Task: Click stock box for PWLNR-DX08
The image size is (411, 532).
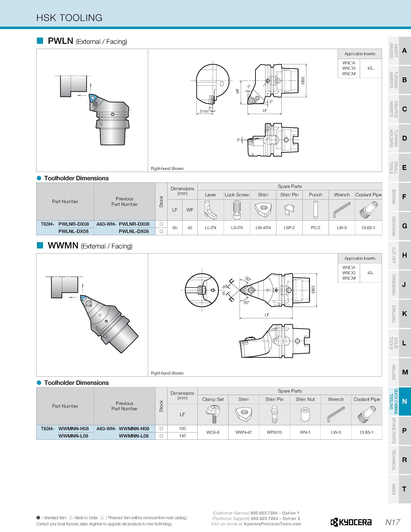Action: (x=161, y=224)
